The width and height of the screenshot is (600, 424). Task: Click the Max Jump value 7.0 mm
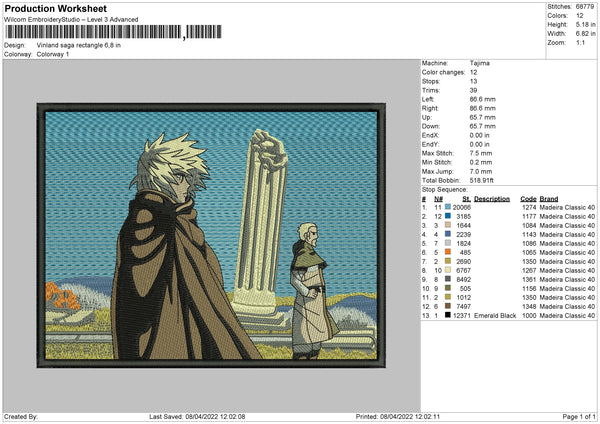[481, 171]
